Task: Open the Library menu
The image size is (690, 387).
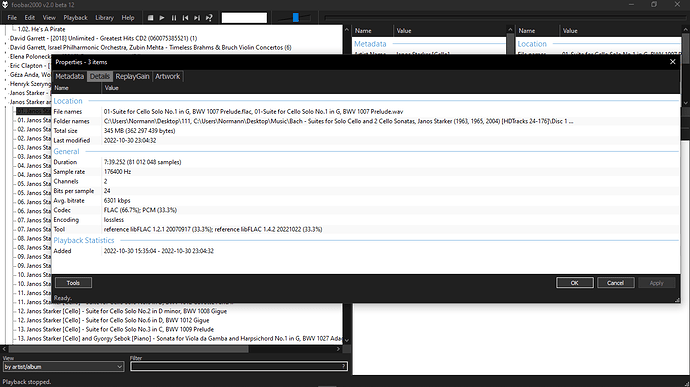Action: 104,18
